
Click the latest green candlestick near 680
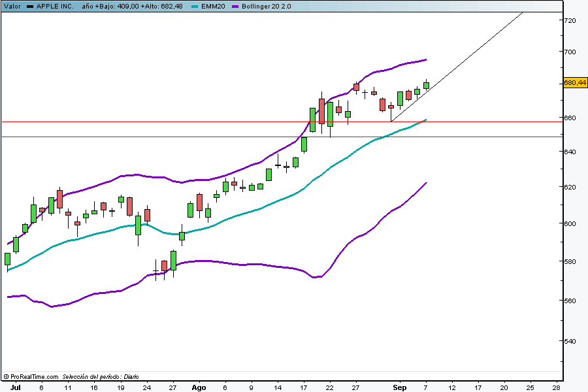tap(426, 85)
